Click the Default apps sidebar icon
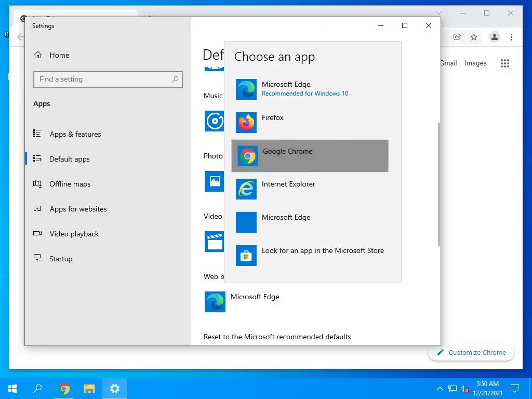Image resolution: width=532 pixels, height=399 pixels. [37, 158]
